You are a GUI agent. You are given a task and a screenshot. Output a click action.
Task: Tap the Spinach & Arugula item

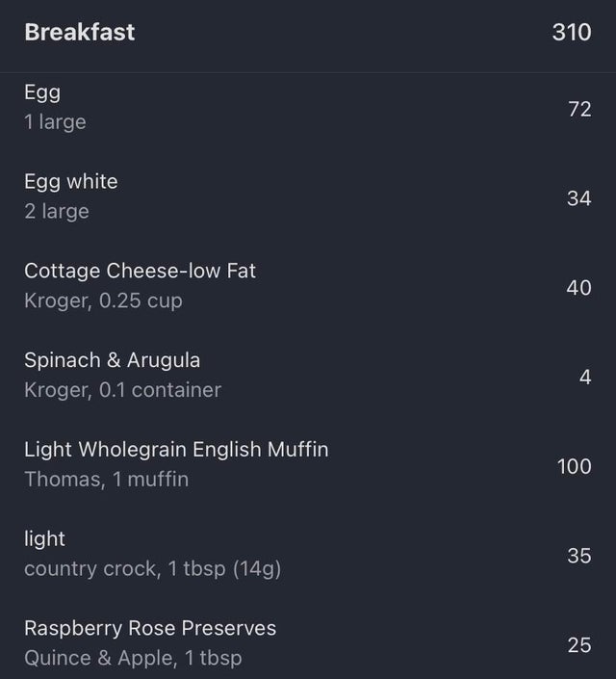point(308,376)
